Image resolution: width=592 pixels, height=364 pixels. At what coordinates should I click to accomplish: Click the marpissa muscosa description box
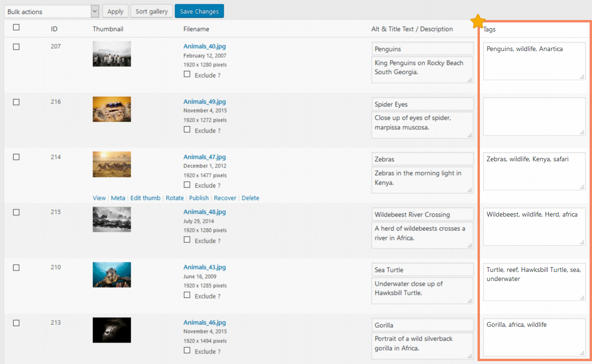point(423,125)
